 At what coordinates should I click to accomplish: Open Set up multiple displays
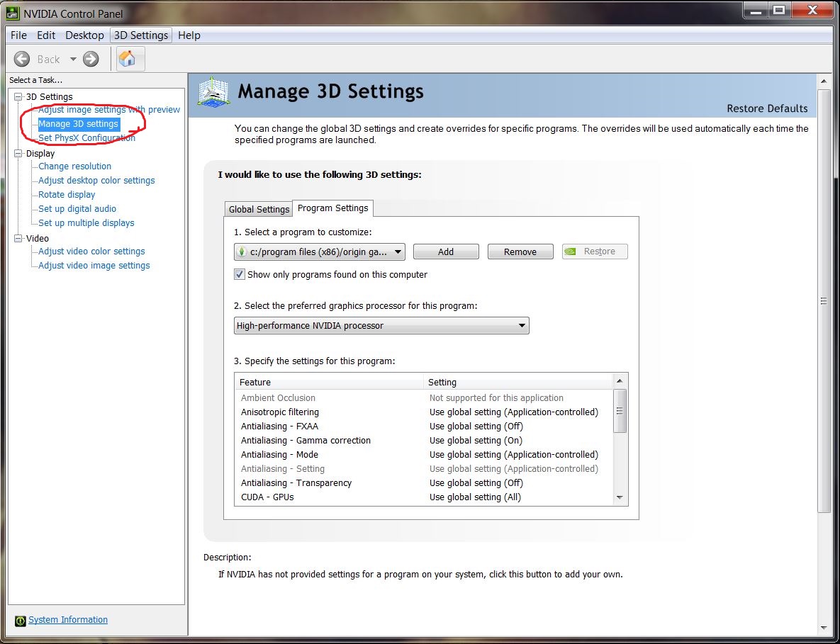pos(86,223)
